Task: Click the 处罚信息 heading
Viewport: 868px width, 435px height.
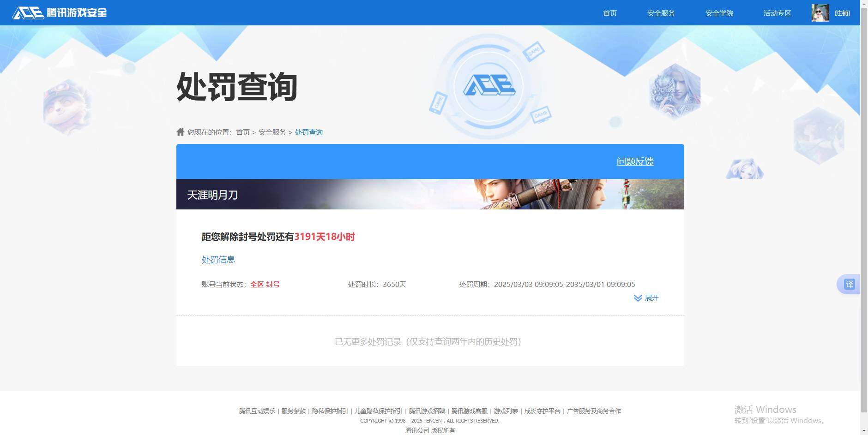Action: click(x=218, y=260)
